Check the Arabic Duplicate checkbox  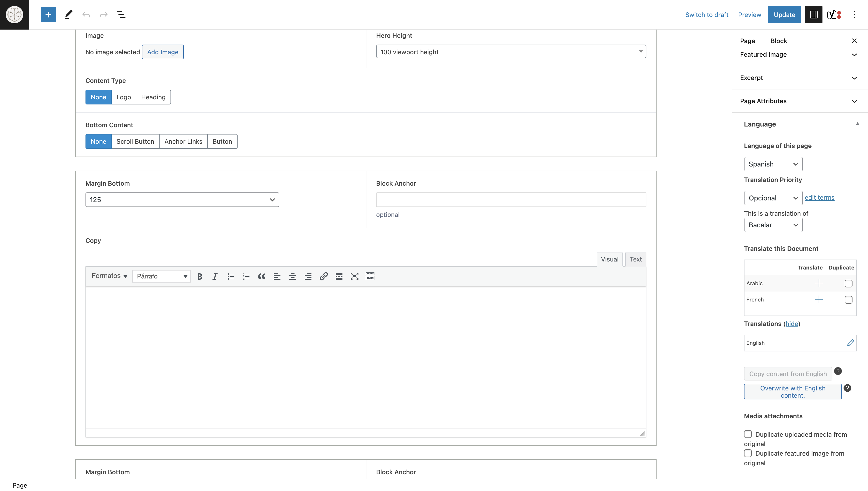point(848,284)
